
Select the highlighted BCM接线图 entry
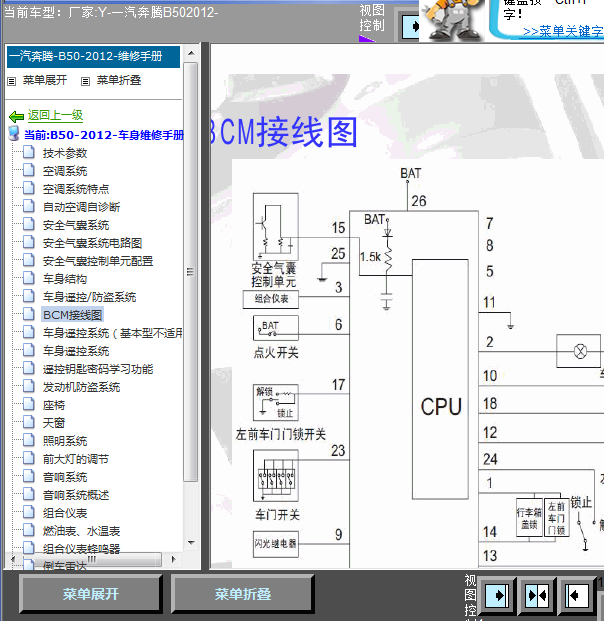pos(72,315)
